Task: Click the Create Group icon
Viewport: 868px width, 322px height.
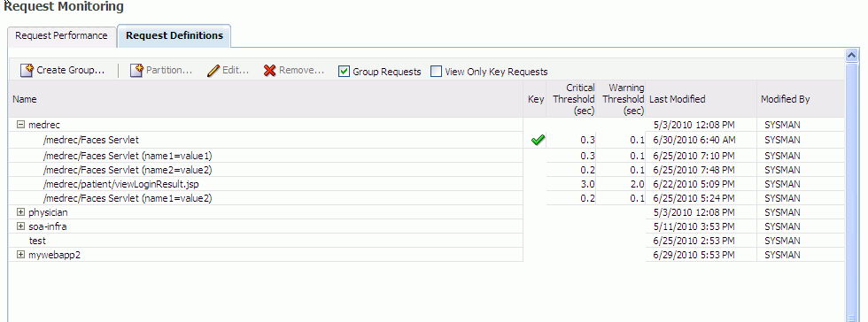Action: [x=27, y=70]
